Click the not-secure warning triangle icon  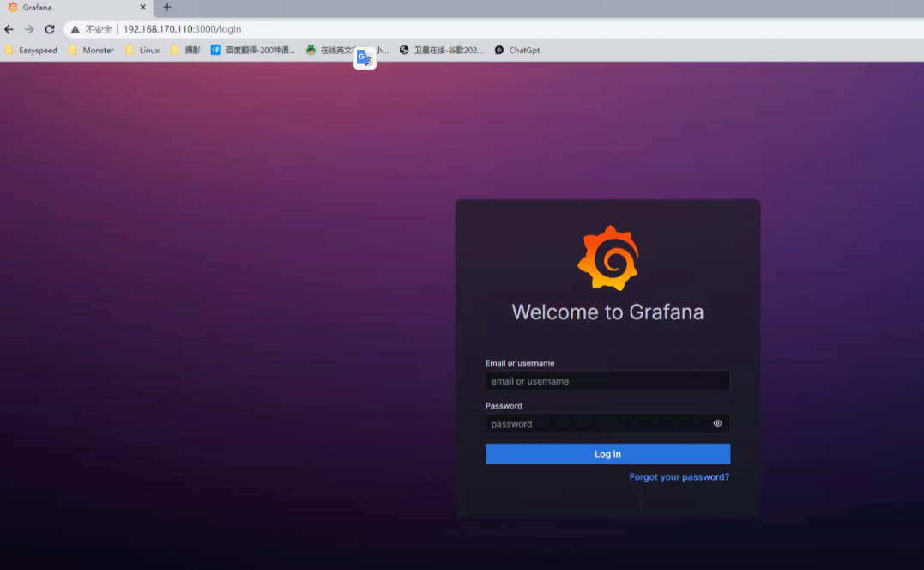[75, 29]
